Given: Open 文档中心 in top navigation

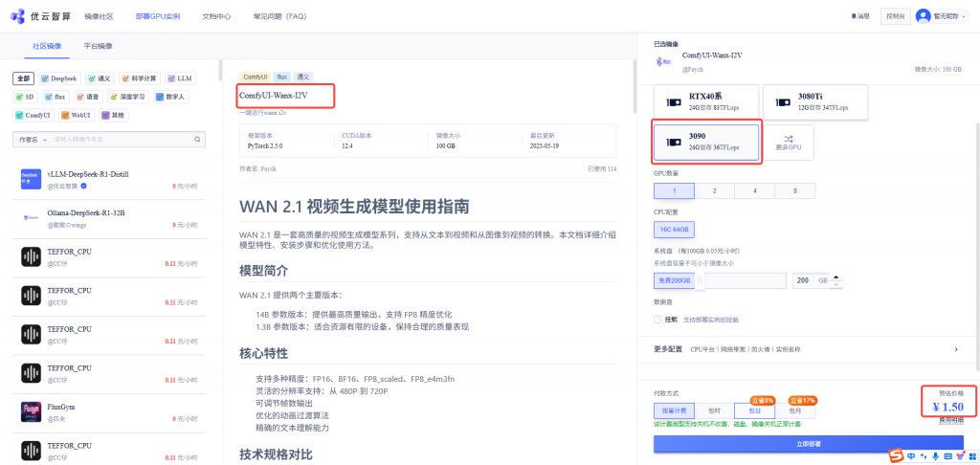Looking at the screenshot, I should (x=217, y=17).
